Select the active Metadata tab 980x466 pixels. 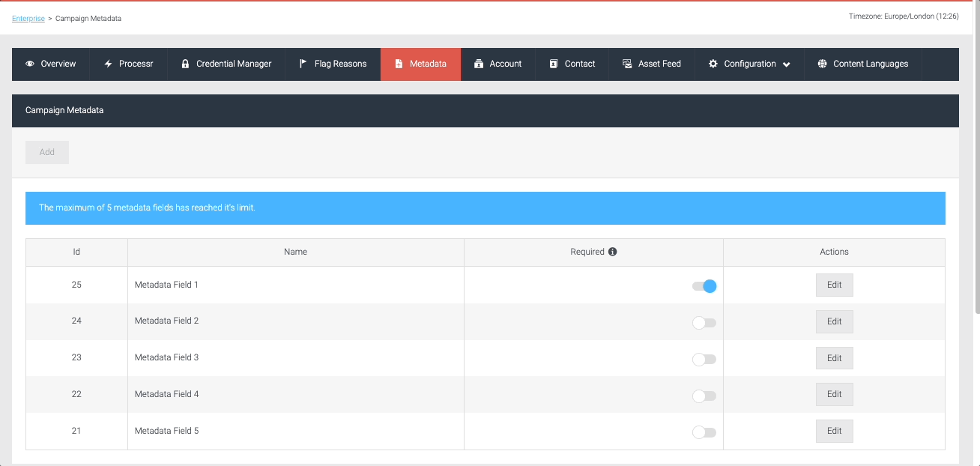pos(421,64)
